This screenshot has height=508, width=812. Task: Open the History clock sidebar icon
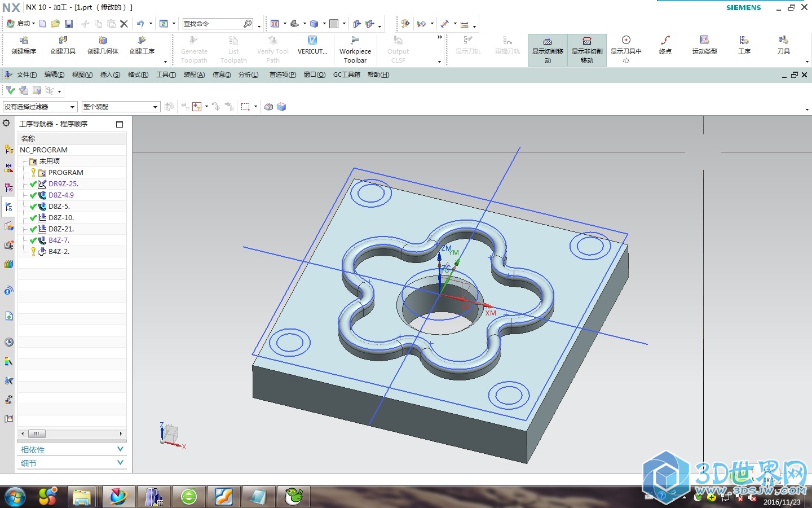(8, 342)
